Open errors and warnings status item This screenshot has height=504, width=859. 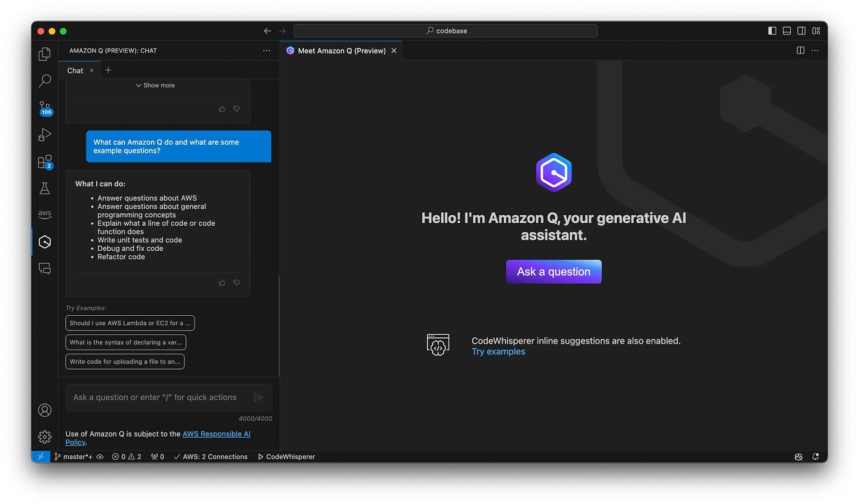coord(126,457)
